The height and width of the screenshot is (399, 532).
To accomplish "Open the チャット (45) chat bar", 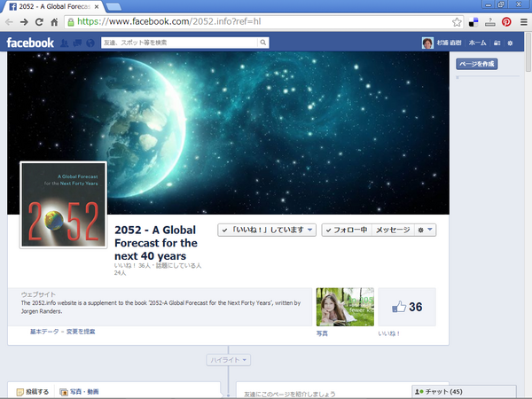I will [x=464, y=392].
